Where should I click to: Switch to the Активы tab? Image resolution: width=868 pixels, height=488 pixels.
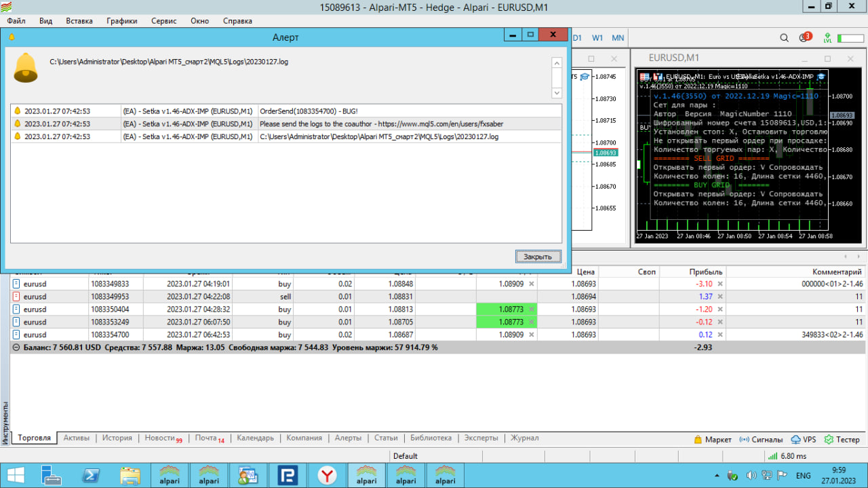[77, 438]
